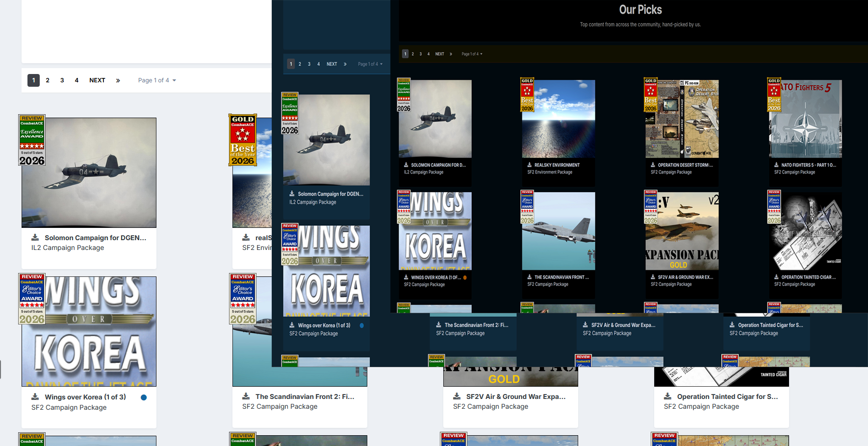The image size is (868, 446).
Task: Open the OPERATION DESERT STORM title link
Action: pyautogui.click(x=685, y=165)
